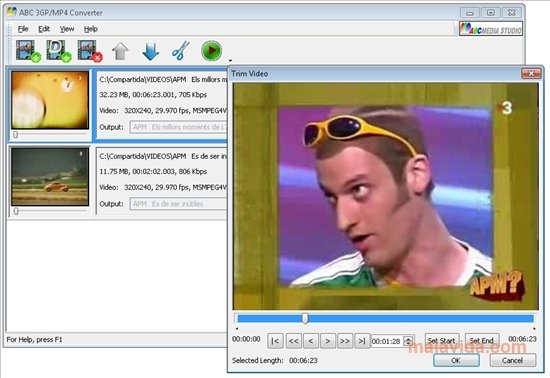The image size is (550, 378).
Task: Click the ABC Media Studio logo
Action: coord(491,29)
